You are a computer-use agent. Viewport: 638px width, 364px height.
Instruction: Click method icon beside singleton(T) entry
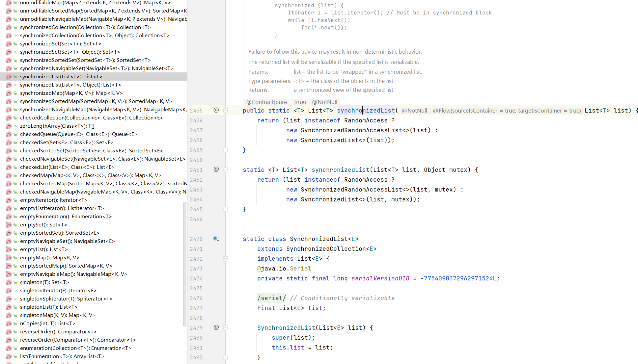[x=9, y=282]
